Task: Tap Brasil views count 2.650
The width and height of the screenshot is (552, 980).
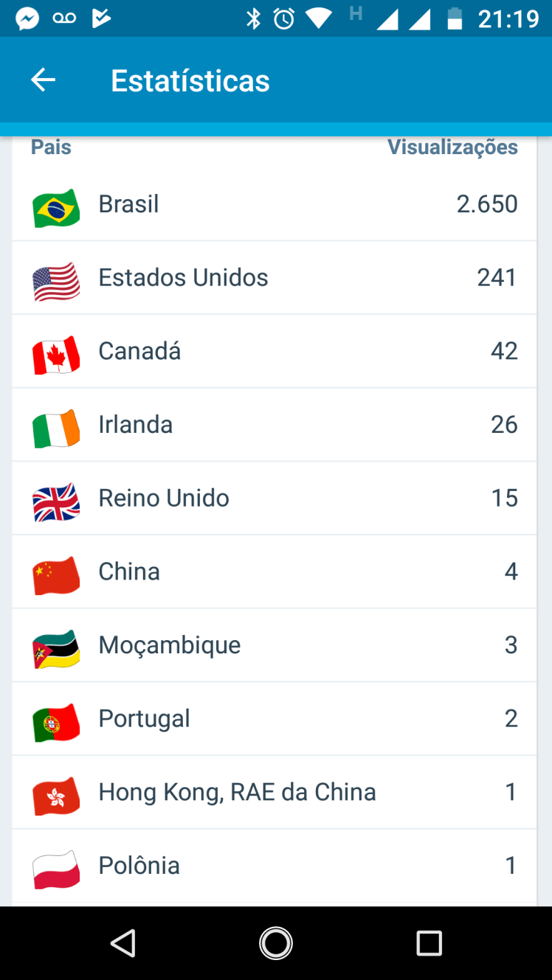Action: (x=486, y=204)
